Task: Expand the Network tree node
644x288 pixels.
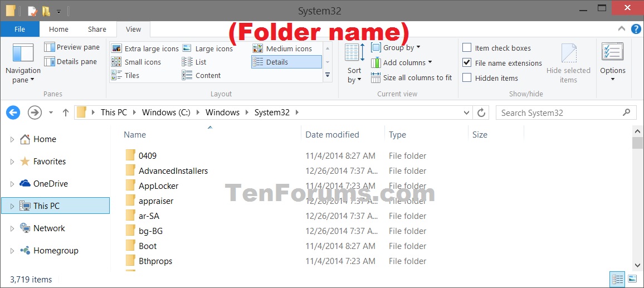Action: 12,228
